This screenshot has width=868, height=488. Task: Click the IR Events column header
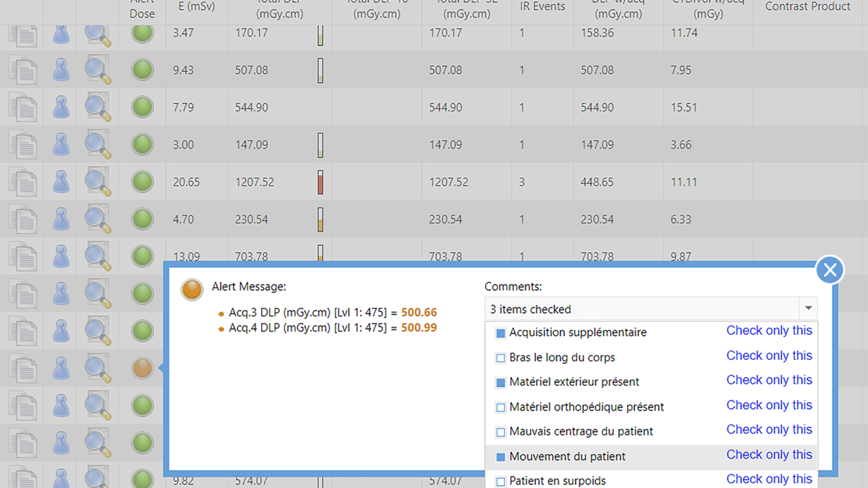(542, 7)
